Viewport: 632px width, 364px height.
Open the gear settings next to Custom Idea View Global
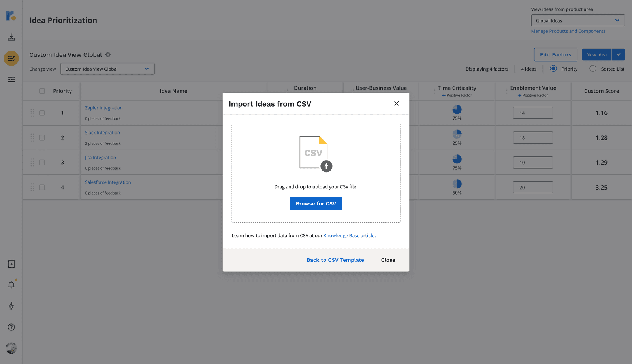click(108, 54)
